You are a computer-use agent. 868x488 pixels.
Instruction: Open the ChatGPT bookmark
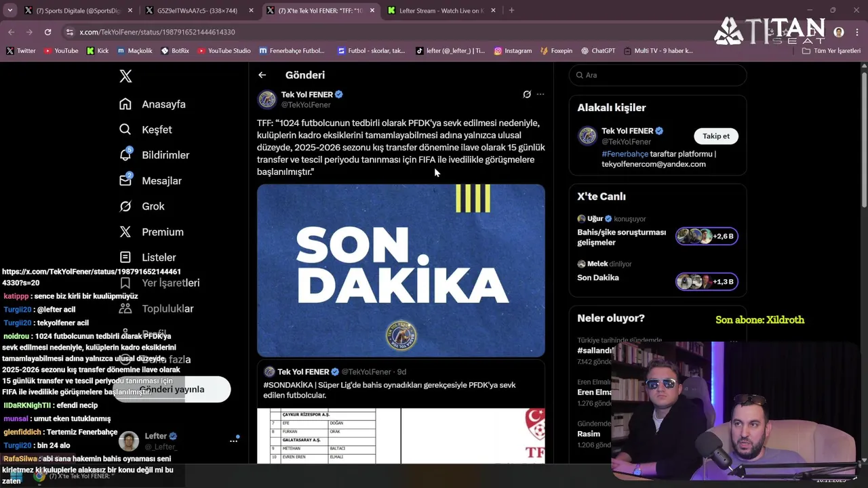coord(597,51)
